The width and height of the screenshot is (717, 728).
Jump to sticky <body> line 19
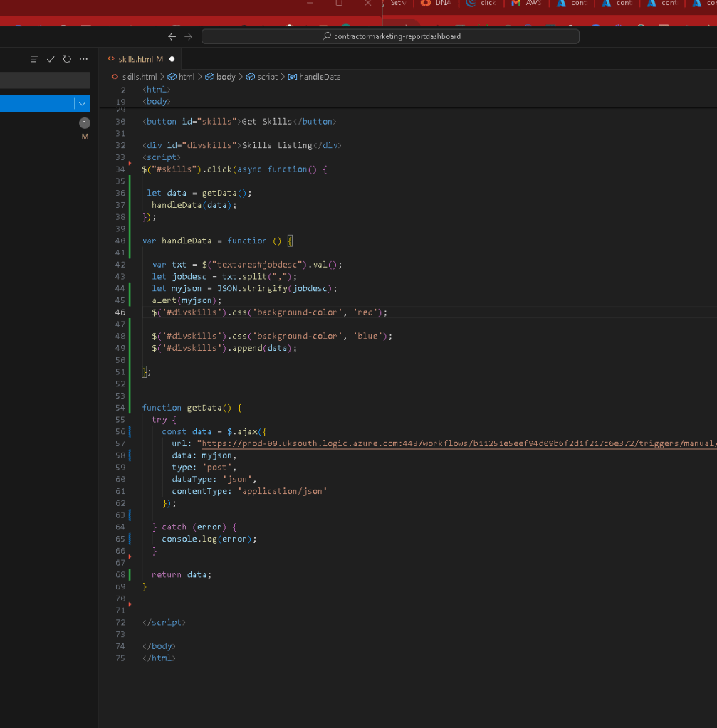pos(157,102)
